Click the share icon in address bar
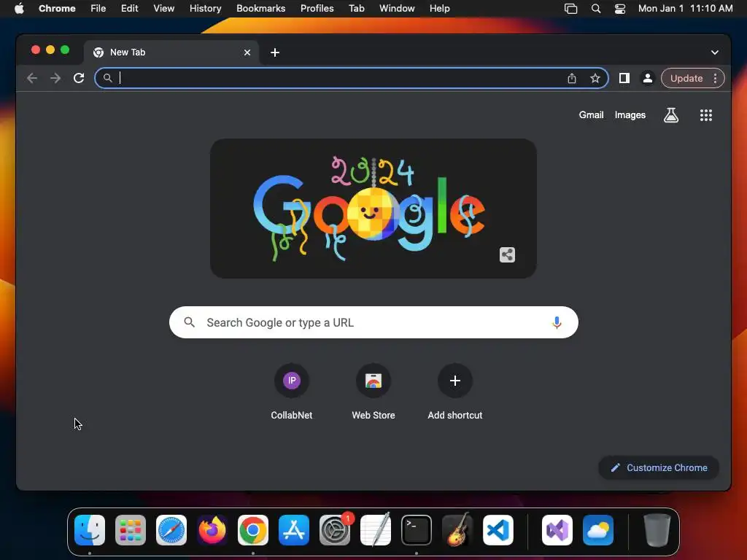 572,79
